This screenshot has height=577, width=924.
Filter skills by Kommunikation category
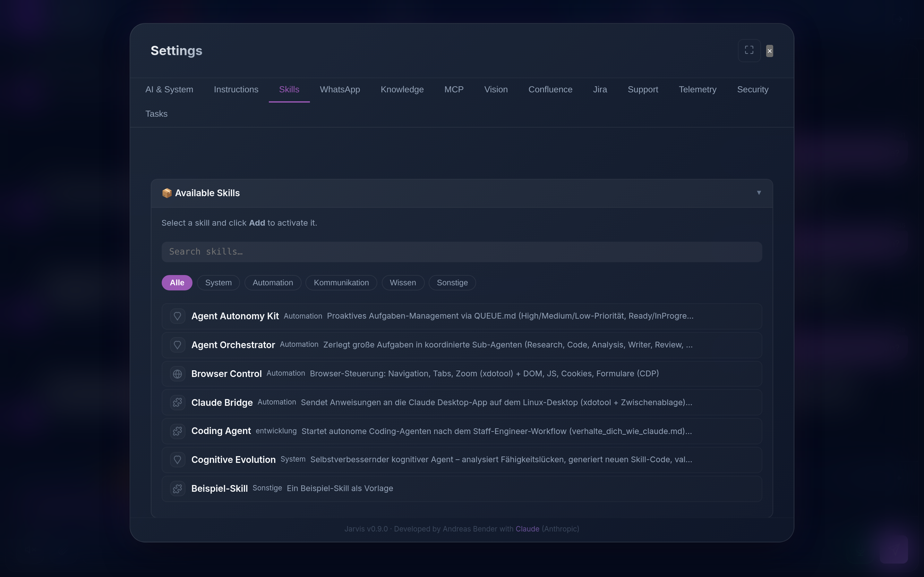tap(341, 283)
